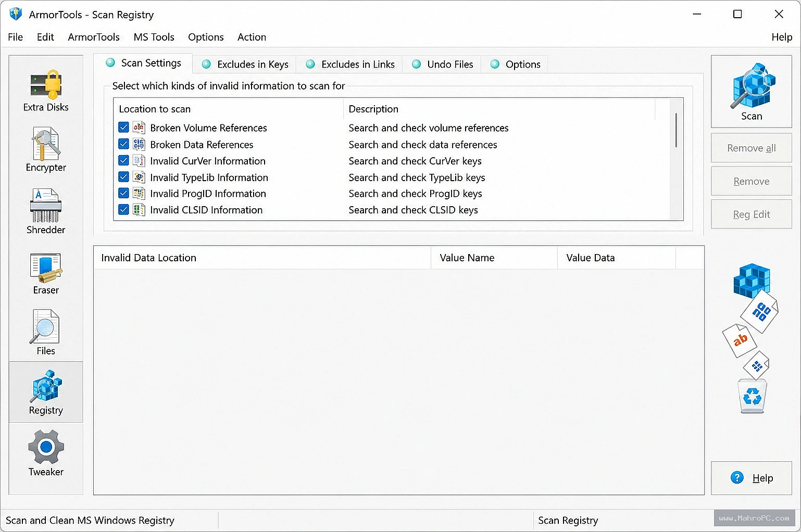Click the Invalid TypeLib Information row icon

click(139, 178)
